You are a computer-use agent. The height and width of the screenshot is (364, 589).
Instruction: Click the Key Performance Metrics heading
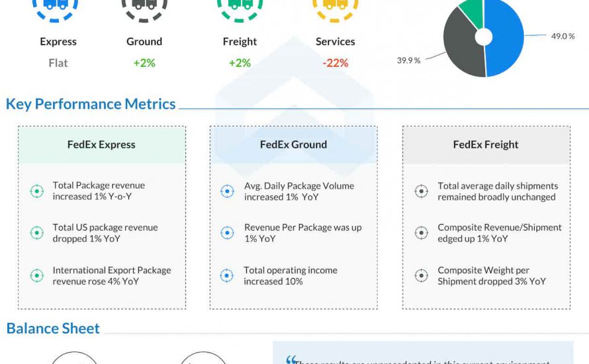click(x=91, y=104)
